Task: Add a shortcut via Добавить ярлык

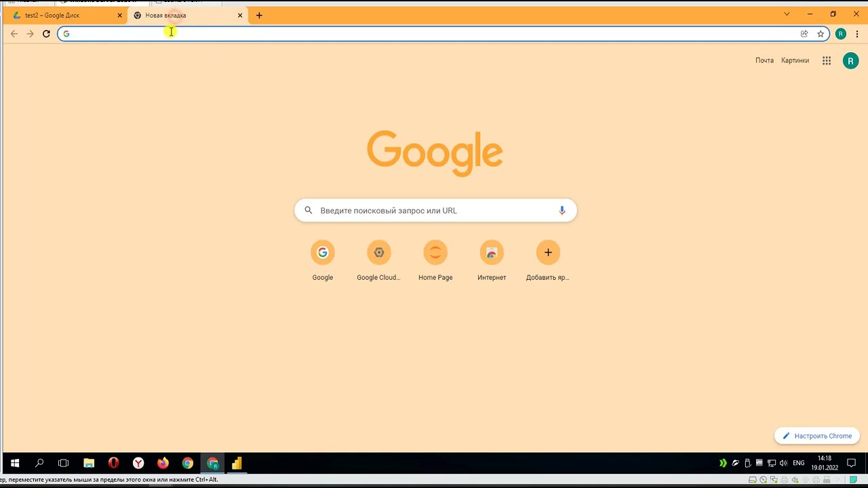Action: pos(548,261)
